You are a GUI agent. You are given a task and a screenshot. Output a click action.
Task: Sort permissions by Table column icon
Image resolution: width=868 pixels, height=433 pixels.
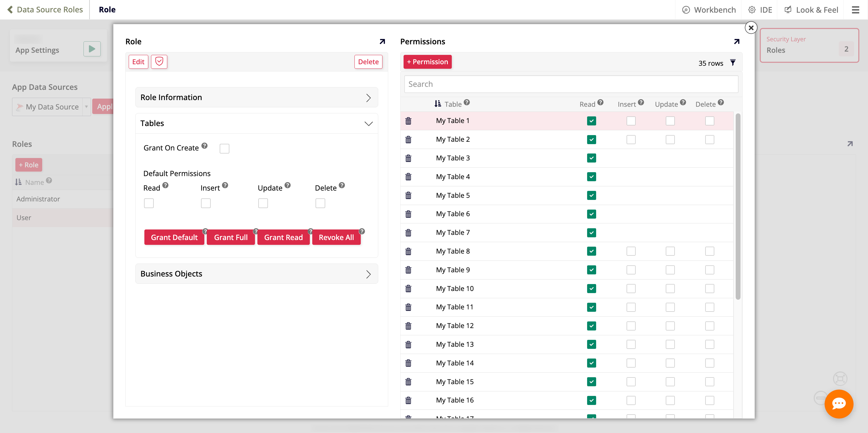438,104
